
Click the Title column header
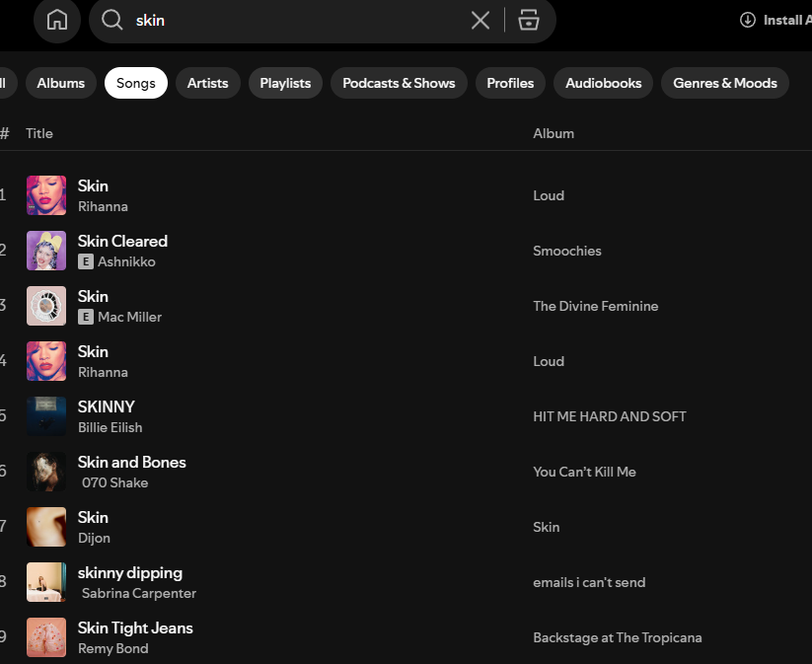(x=39, y=133)
